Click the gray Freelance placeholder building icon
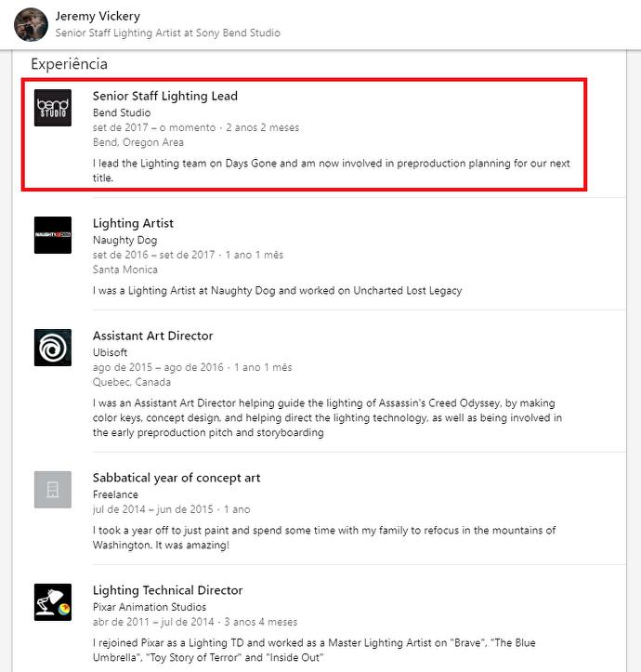This screenshot has width=641, height=672. point(53,490)
